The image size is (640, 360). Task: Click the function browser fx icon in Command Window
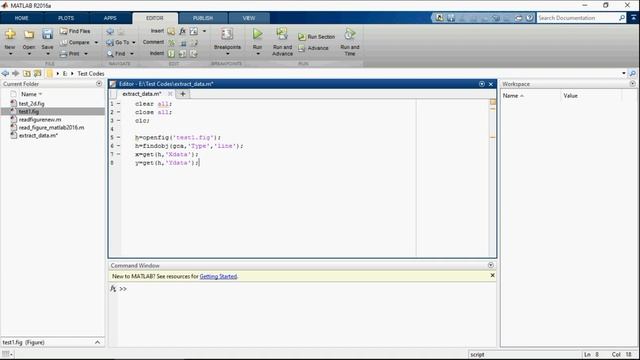click(113, 289)
